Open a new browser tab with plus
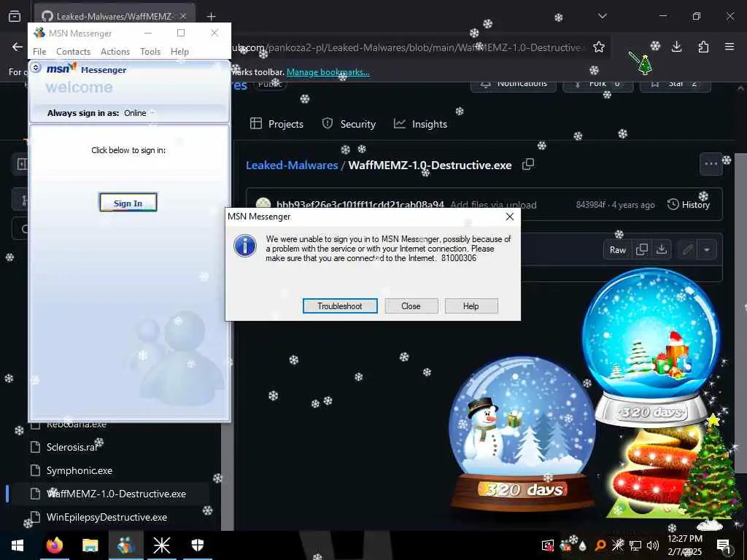The width and height of the screenshot is (747, 560). (x=211, y=16)
